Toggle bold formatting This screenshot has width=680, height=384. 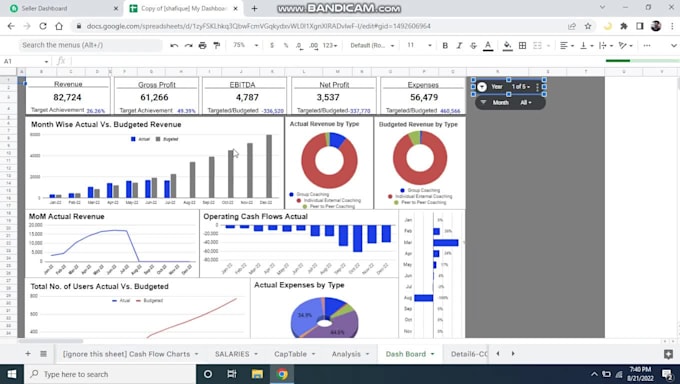(x=445, y=46)
